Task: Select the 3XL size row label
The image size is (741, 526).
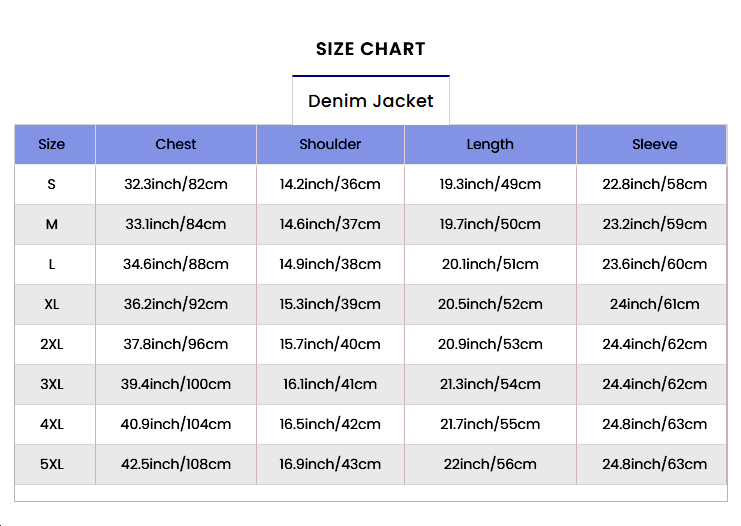Action: [x=52, y=384]
